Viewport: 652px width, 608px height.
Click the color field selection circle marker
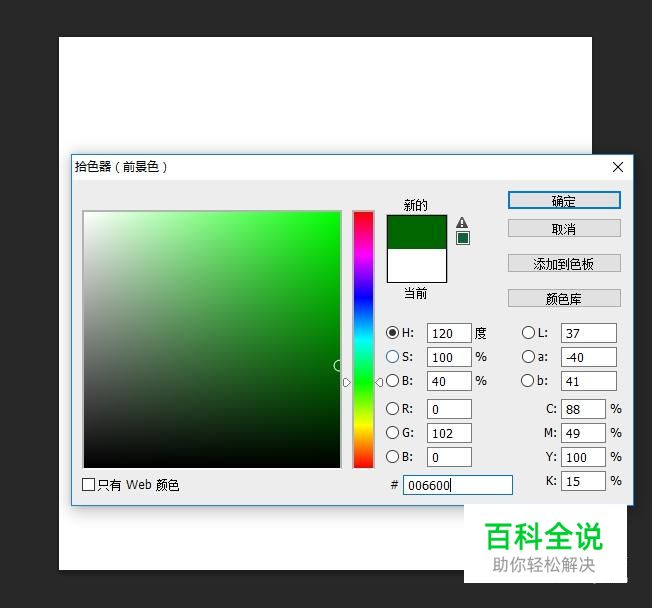(x=338, y=366)
